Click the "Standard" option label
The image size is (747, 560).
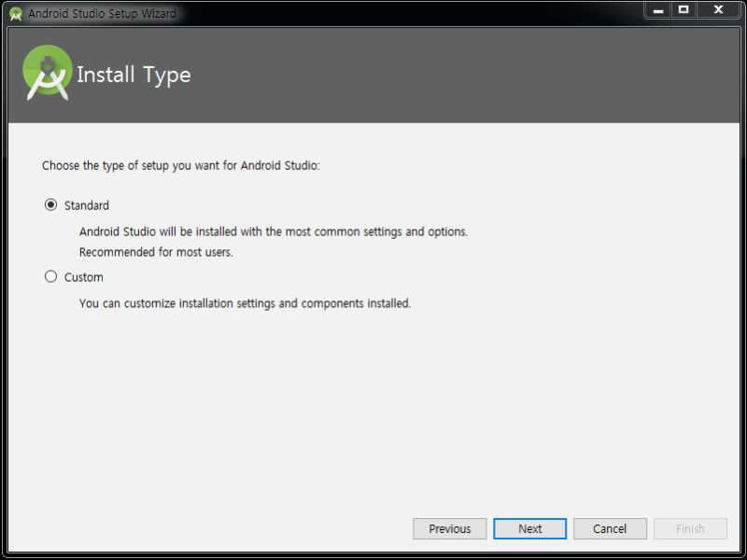coord(87,205)
